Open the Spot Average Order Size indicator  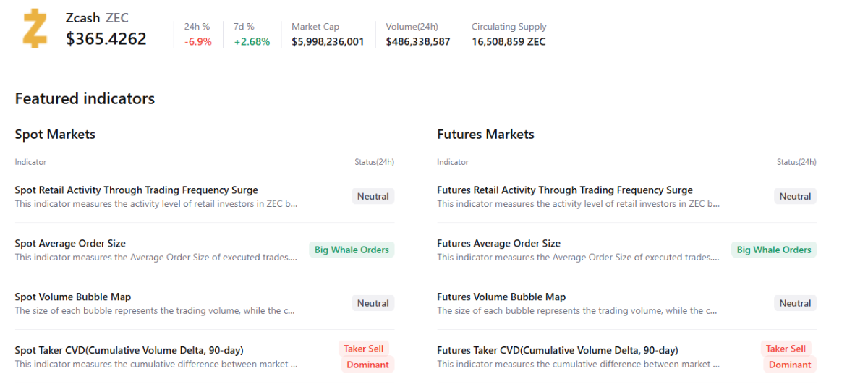click(x=70, y=244)
